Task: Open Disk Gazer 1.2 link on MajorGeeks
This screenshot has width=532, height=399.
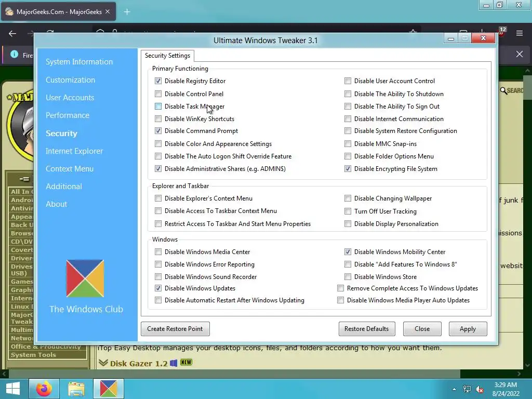Action: tap(138, 363)
